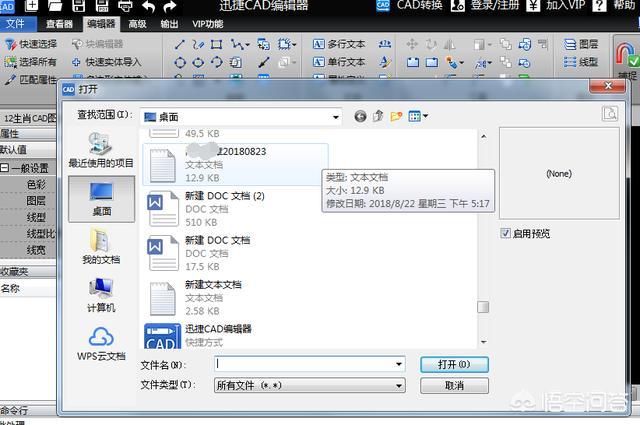The image size is (640, 425).
Task: Click the Open folder icon in title bar
Action: point(55,5)
